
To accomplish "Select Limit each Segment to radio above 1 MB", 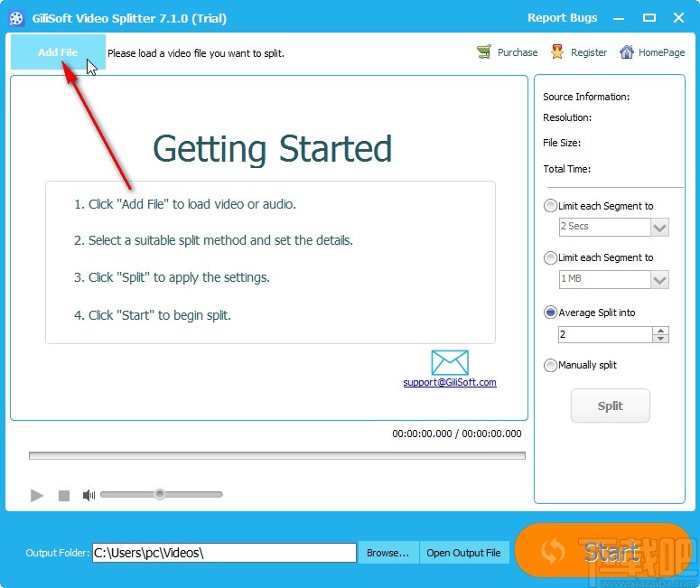I will [550, 257].
